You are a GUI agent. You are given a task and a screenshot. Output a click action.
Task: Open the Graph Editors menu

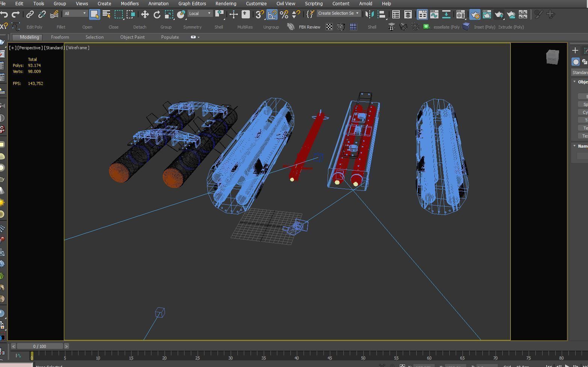(x=192, y=3)
